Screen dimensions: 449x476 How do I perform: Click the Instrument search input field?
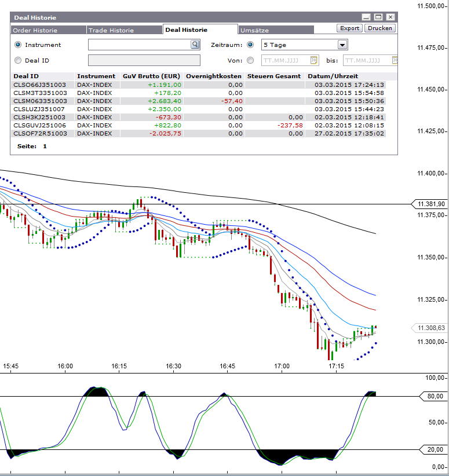(x=139, y=45)
